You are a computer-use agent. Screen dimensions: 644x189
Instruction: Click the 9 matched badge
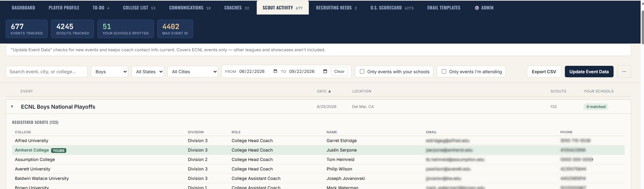click(596, 107)
